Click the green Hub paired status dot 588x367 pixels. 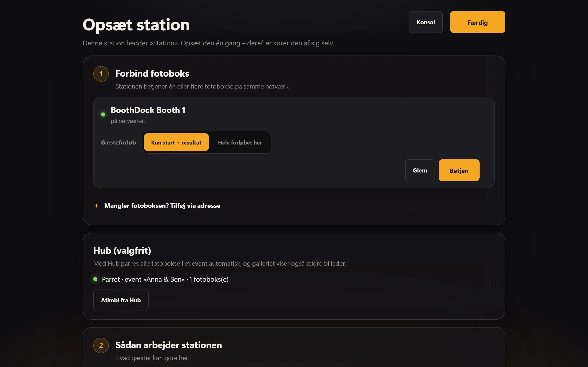[95, 279]
